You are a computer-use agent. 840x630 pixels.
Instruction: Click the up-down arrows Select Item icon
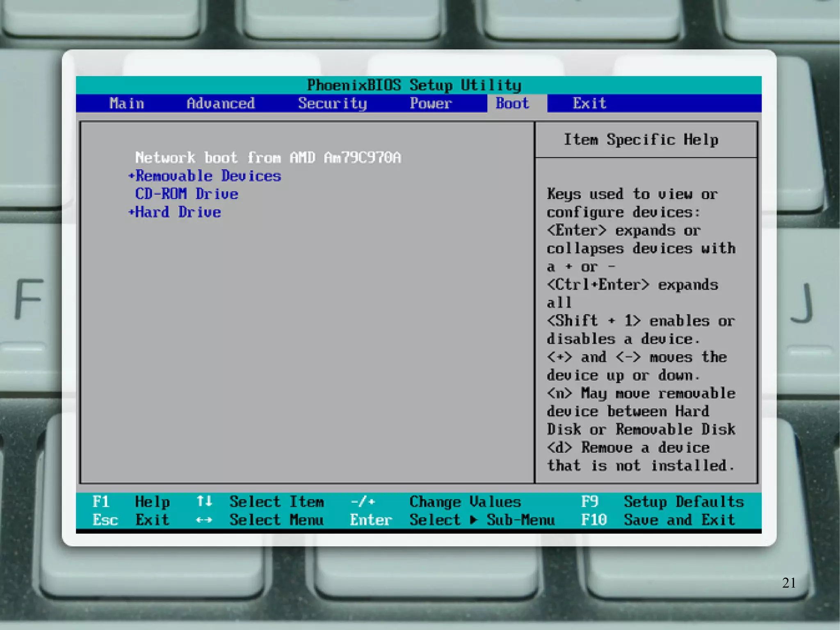click(x=204, y=502)
